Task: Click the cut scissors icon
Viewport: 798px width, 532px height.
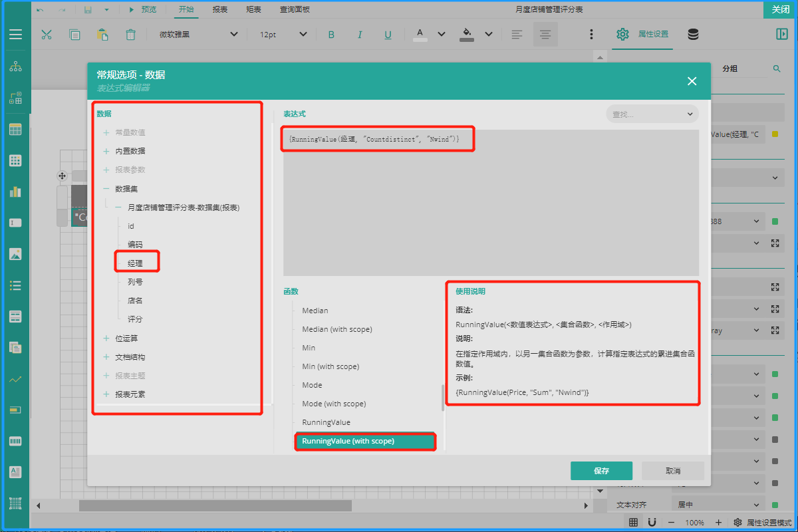Action: 47,35
